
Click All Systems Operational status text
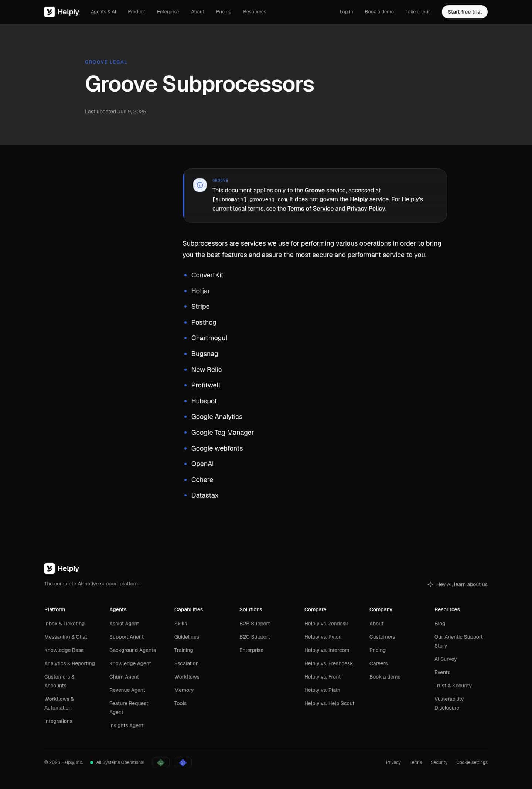point(120,762)
